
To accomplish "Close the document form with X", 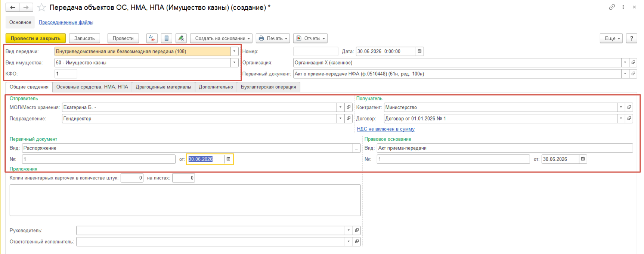I will [x=634, y=7].
